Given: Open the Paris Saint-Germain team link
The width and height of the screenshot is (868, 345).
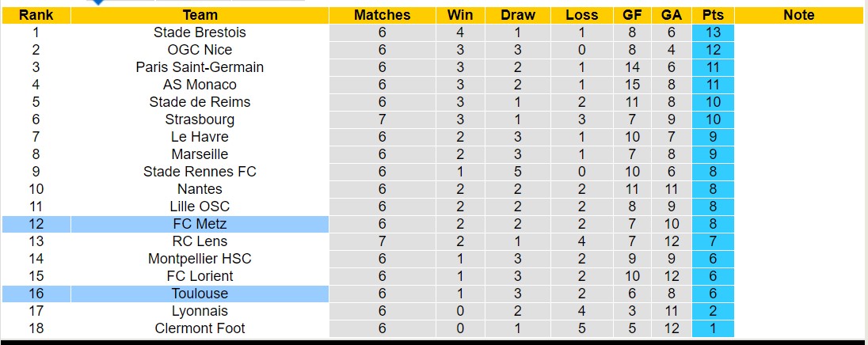Looking at the screenshot, I should (x=200, y=67).
